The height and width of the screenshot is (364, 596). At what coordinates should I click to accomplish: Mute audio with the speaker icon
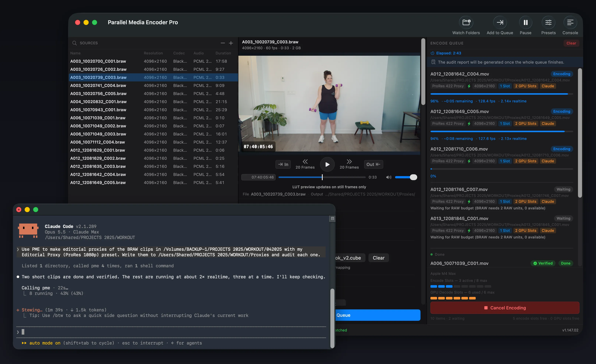[x=389, y=177]
